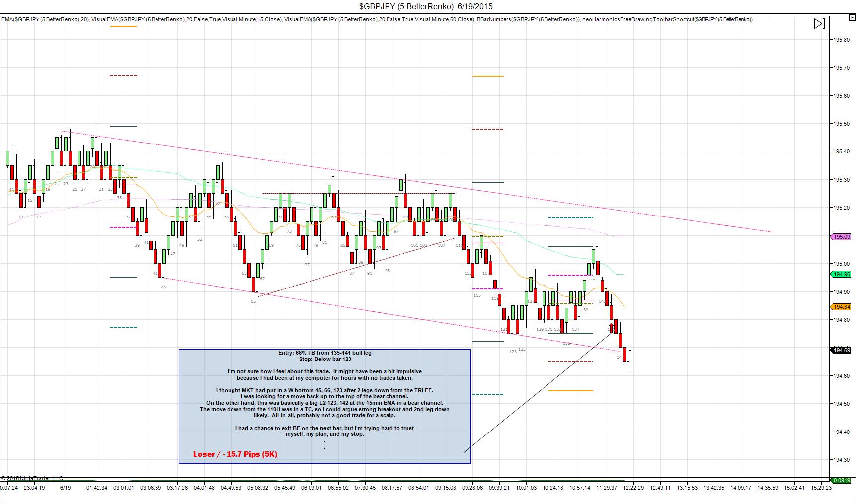Click the 194.60 price axis label
Screen dimensions: 856x504
pos(840,376)
